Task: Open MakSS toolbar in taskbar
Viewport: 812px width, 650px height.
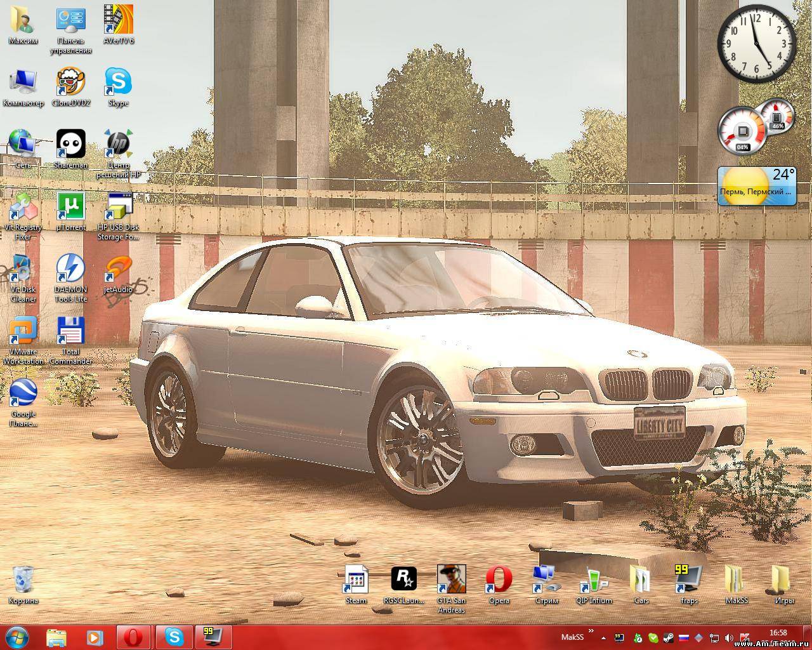Action: 572,637
